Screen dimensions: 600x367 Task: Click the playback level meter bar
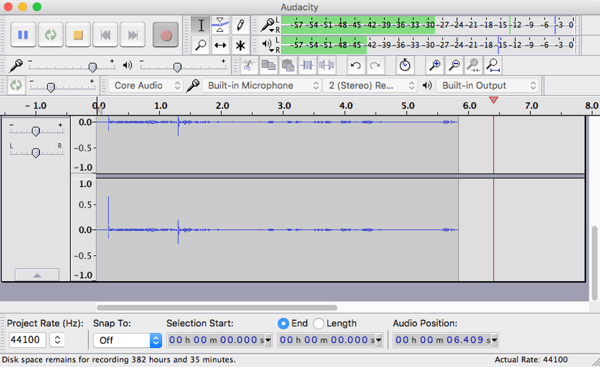(428, 45)
